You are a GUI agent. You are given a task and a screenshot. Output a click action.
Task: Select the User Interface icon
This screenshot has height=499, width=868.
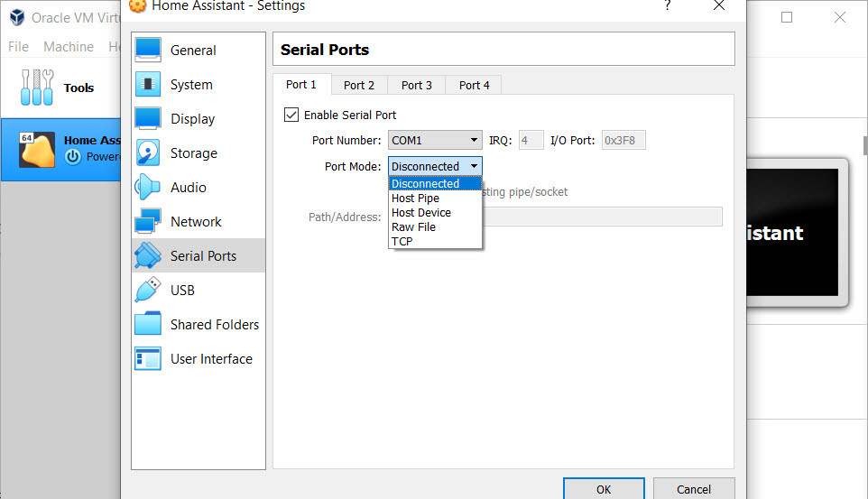(148, 359)
